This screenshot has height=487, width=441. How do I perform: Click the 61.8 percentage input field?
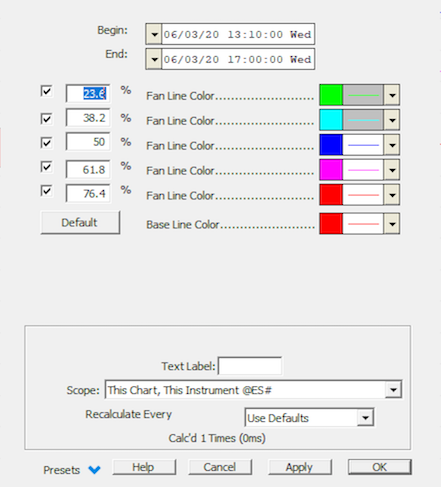[88, 170]
